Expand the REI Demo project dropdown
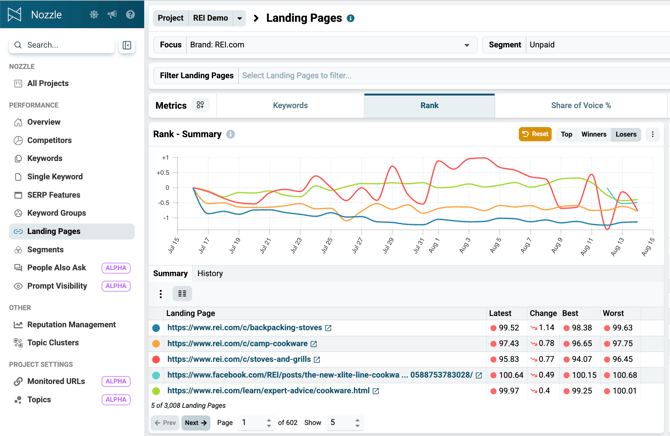 239,18
